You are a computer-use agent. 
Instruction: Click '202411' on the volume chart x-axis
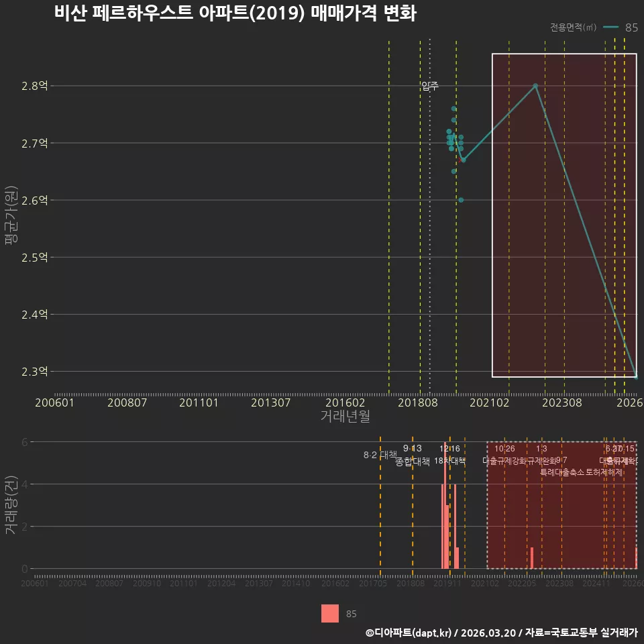point(596,583)
